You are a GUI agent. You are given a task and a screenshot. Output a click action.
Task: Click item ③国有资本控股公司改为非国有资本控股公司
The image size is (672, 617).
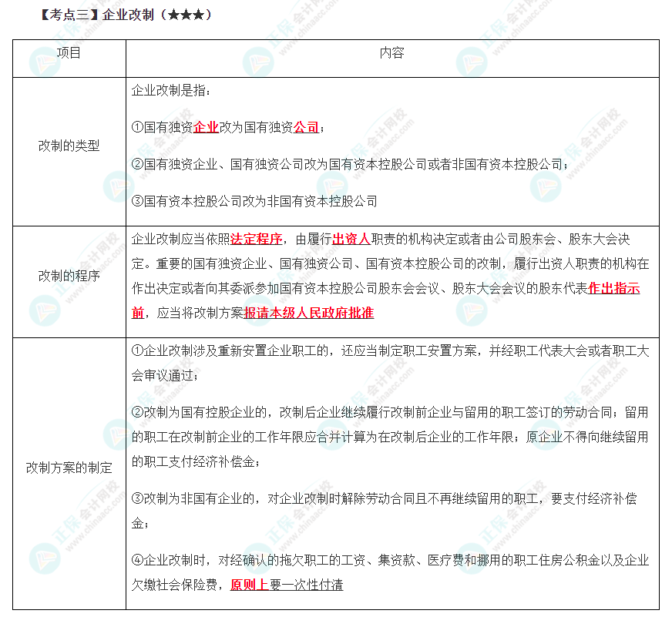(254, 201)
